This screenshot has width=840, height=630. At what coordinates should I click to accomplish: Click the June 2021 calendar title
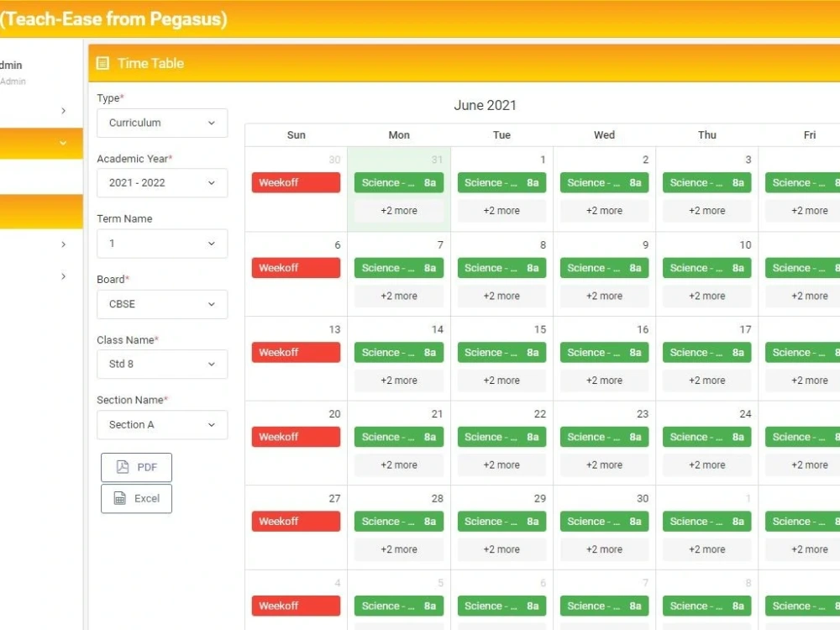tap(485, 105)
